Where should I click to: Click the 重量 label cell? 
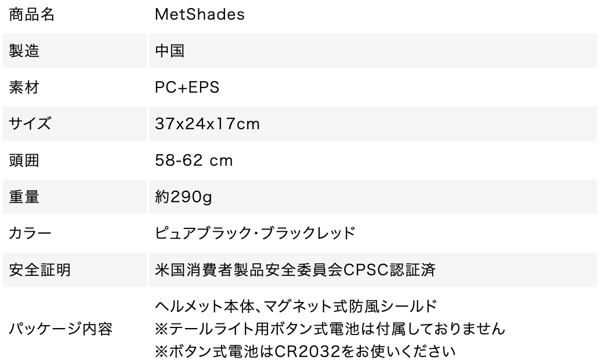click(x=75, y=196)
